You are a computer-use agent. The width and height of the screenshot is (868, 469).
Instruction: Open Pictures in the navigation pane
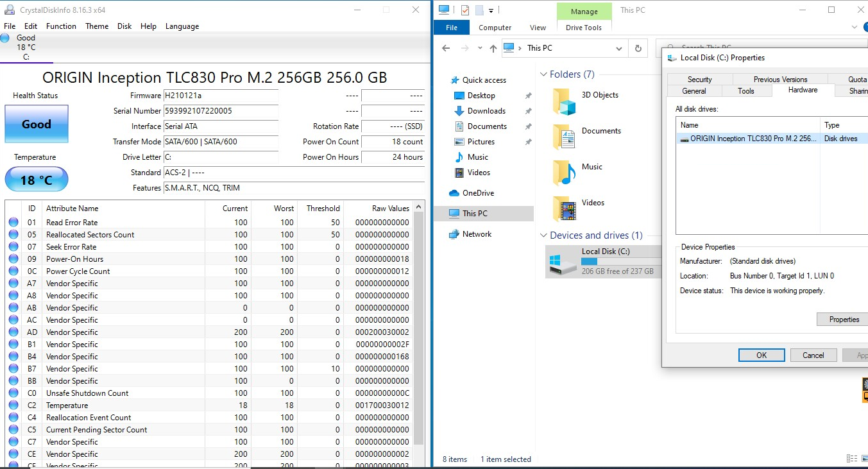pyautogui.click(x=481, y=142)
